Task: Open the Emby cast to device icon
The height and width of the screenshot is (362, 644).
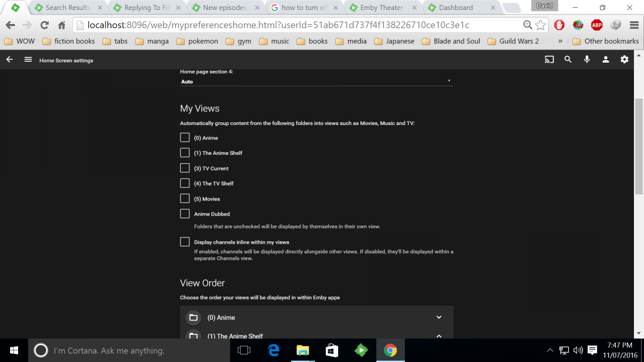Action: [549, 60]
